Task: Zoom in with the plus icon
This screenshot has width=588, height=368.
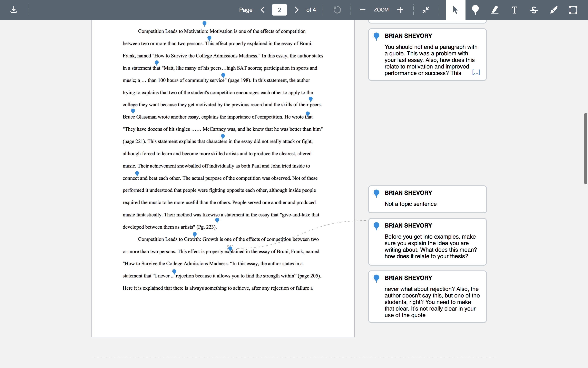Action: point(400,10)
